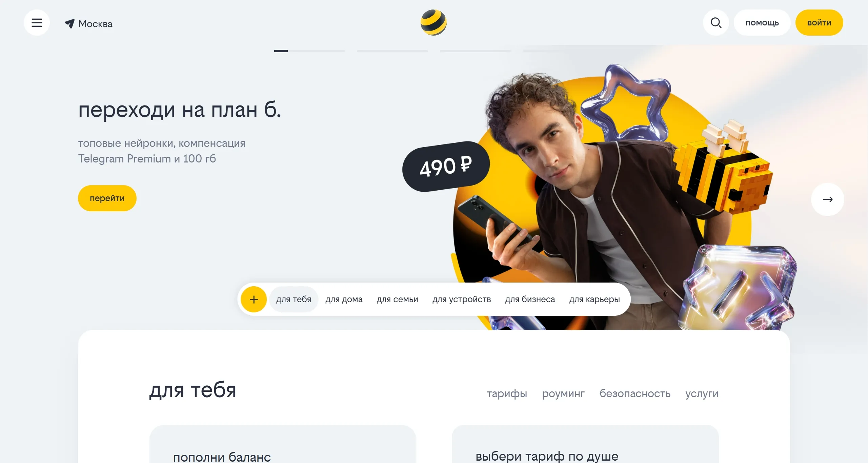The image size is (868, 463).
Task: Open the помощь help button
Action: (x=762, y=23)
